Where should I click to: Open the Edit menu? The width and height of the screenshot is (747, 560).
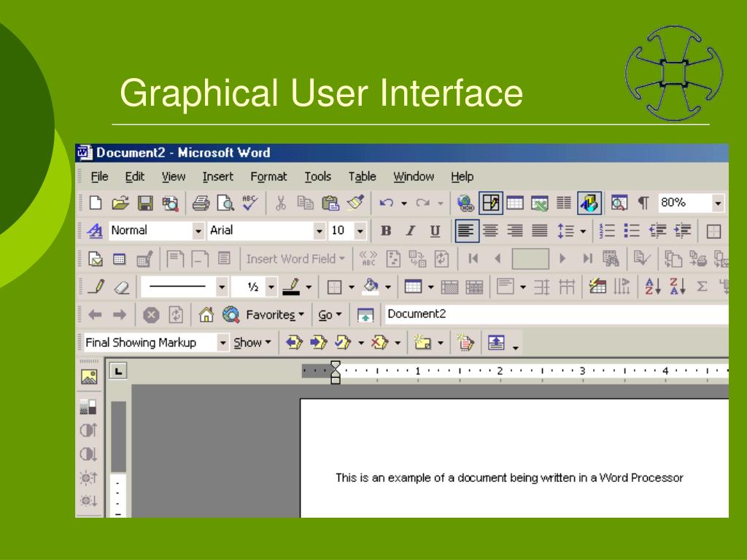click(x=134, y=176)
